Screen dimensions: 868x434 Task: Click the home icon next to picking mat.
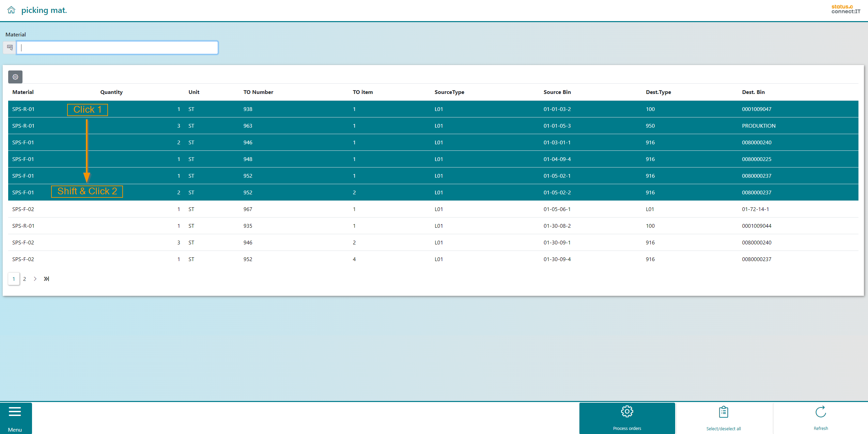[11, 10]
